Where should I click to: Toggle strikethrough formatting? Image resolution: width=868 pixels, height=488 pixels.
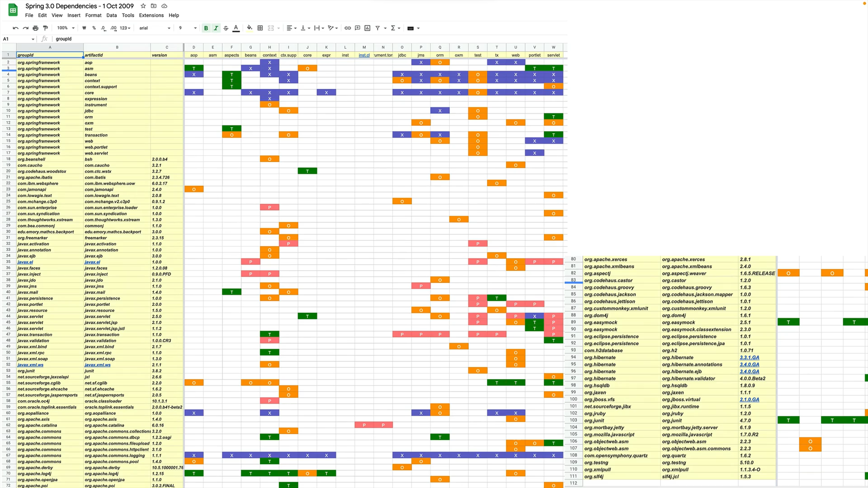226,28
